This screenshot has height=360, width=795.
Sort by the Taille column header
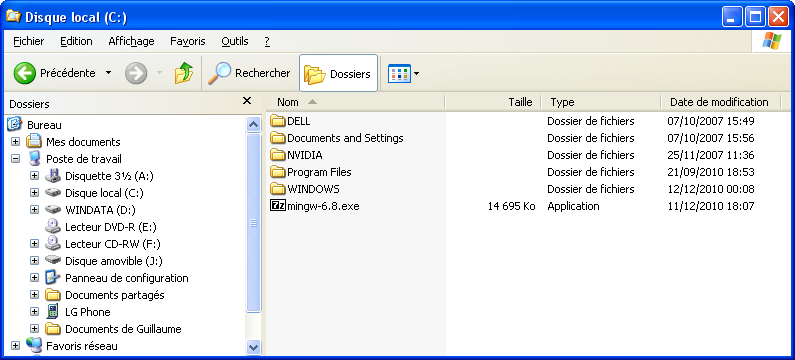point(493,102)
